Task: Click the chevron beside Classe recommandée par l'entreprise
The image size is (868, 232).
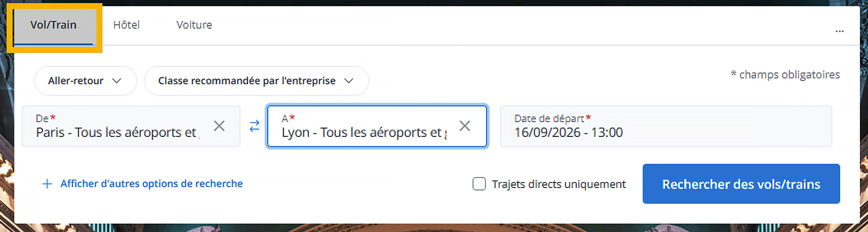Action: pyautogui.click(x=349, y=81)
